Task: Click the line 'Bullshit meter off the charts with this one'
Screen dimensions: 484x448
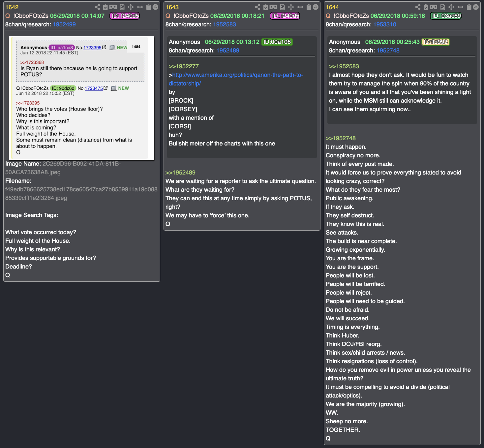Action: (222, 144)
